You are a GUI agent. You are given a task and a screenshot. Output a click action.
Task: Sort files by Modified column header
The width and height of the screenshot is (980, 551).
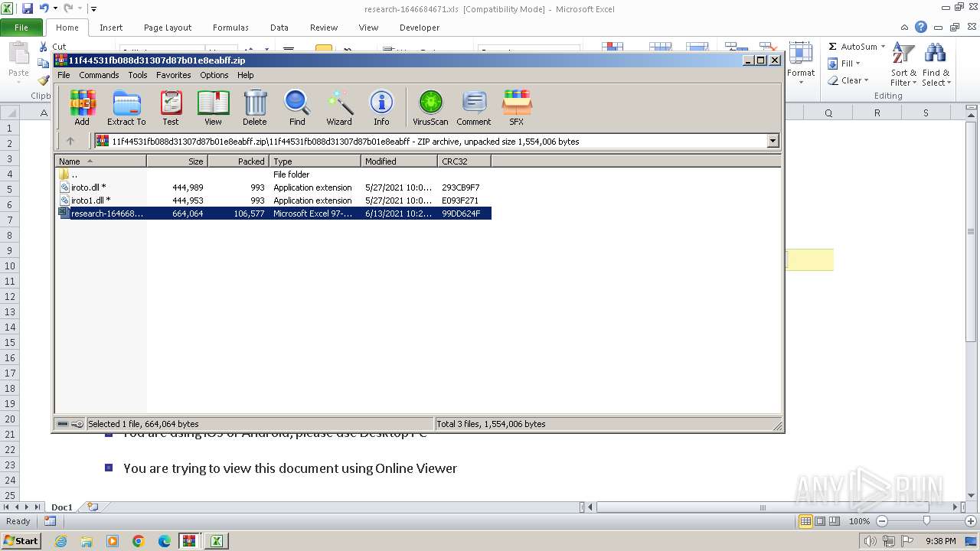pos(400,161)
